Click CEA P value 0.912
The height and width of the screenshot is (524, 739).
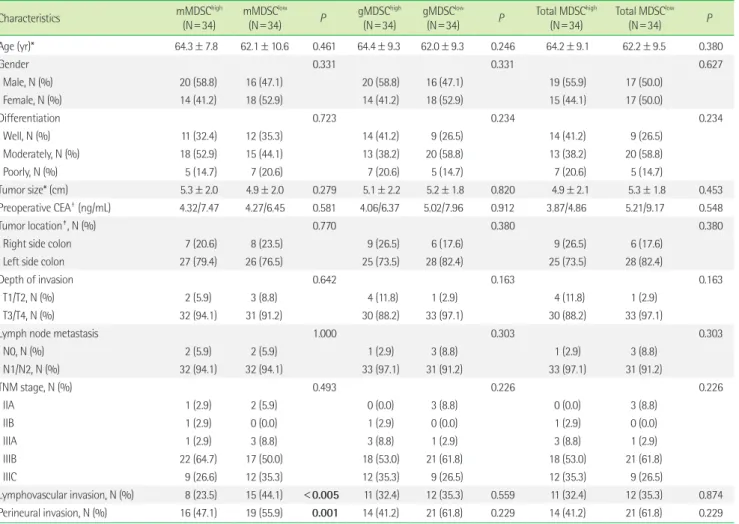pyautogui.click(x=502, y=208)
